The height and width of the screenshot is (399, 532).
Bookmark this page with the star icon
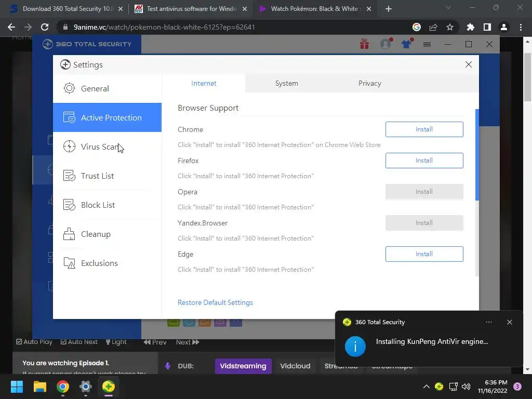(x=450, y=27)
